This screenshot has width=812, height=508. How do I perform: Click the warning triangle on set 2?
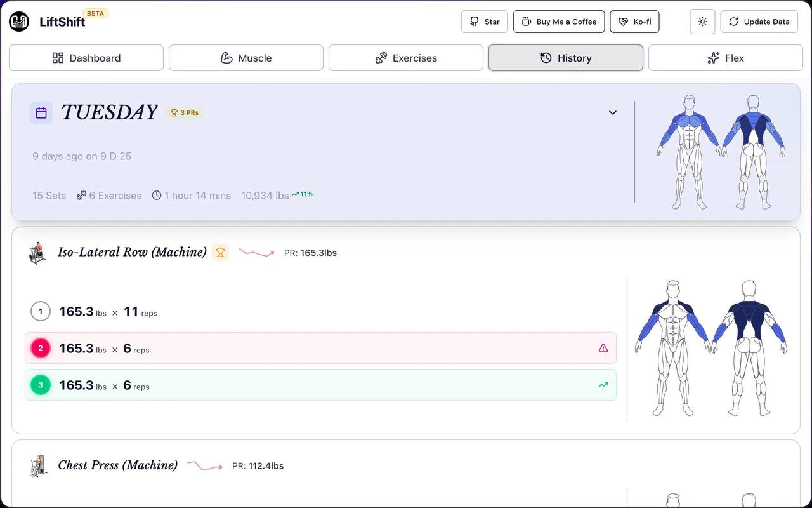[603, 348]
